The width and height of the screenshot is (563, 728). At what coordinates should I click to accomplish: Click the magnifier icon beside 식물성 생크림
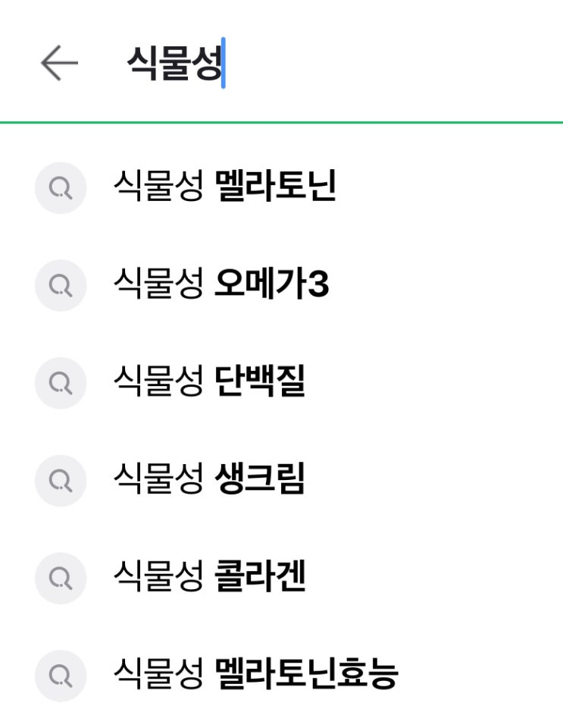60,480
